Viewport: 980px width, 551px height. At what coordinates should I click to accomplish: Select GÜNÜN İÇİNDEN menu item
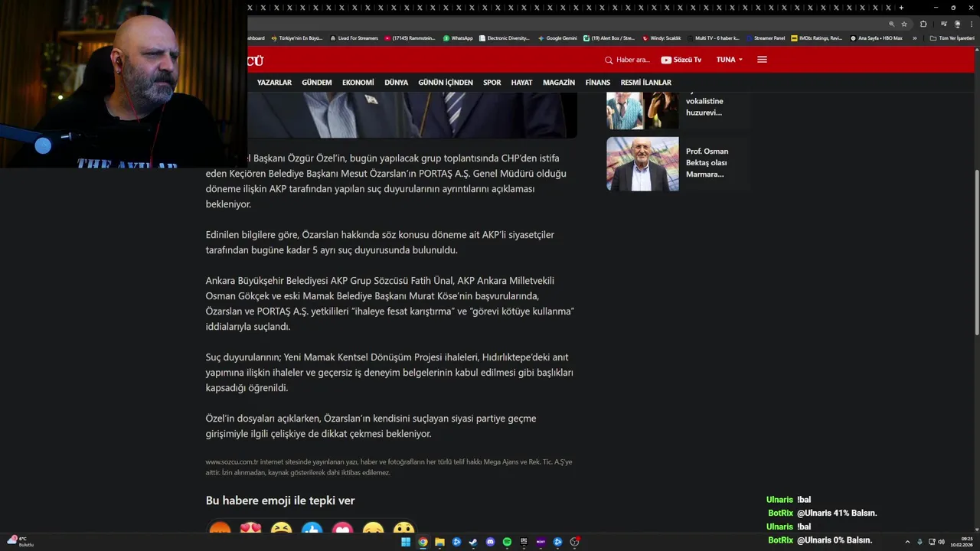[x=446, y=83]
